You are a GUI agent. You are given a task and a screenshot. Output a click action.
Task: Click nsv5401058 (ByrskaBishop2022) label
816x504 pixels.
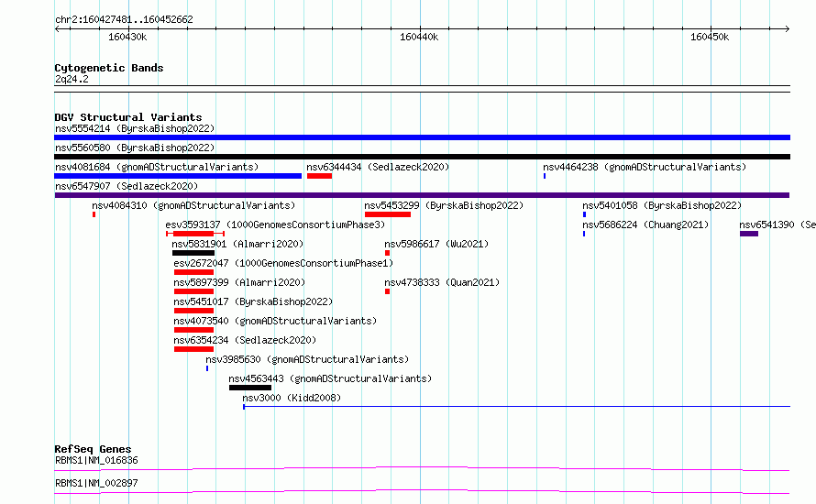pyautogui.click(x=662, y=205)
